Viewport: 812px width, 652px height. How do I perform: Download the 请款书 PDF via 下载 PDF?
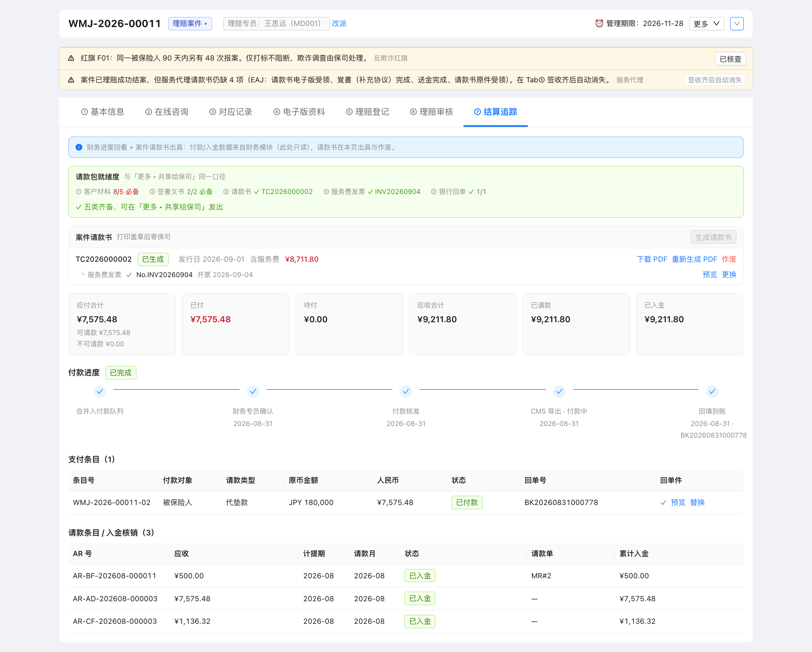[x=651, y=259]
